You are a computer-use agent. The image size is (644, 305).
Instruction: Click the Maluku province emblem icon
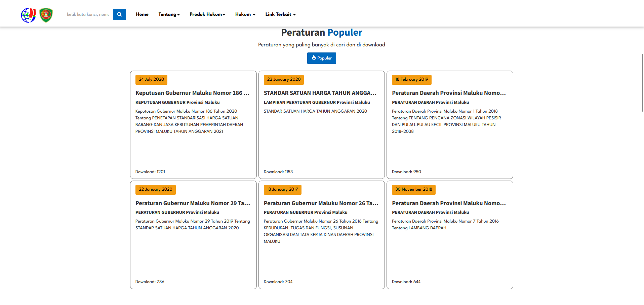click(x=46, y=15)
